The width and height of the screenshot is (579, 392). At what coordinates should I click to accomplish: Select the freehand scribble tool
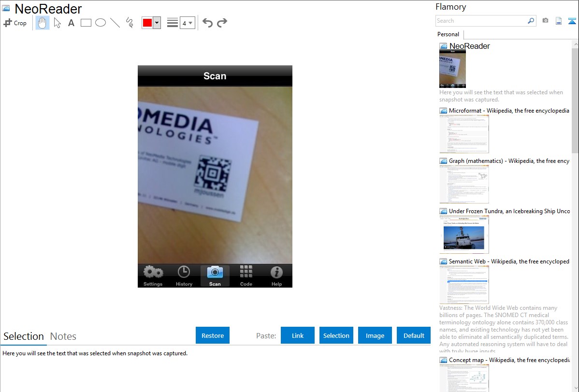tap(130, 23)
